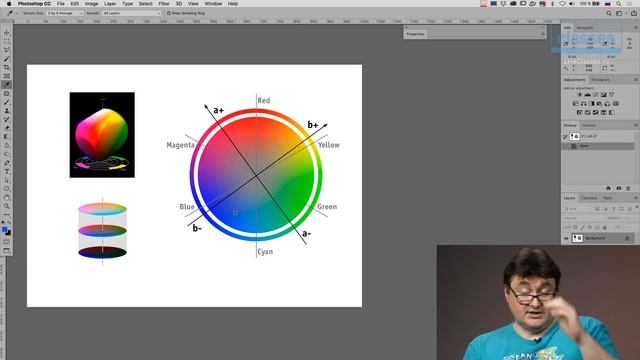Viewport: 640px width, 360px height.
Task: Delete current state trash icon in History
Action: (x=628, y=188)
